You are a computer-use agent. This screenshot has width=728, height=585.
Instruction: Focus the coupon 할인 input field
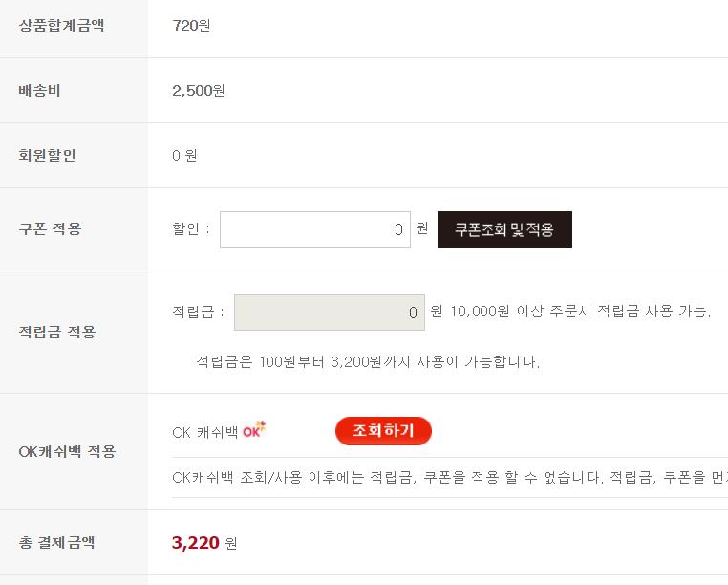click(x=315, y=229)
